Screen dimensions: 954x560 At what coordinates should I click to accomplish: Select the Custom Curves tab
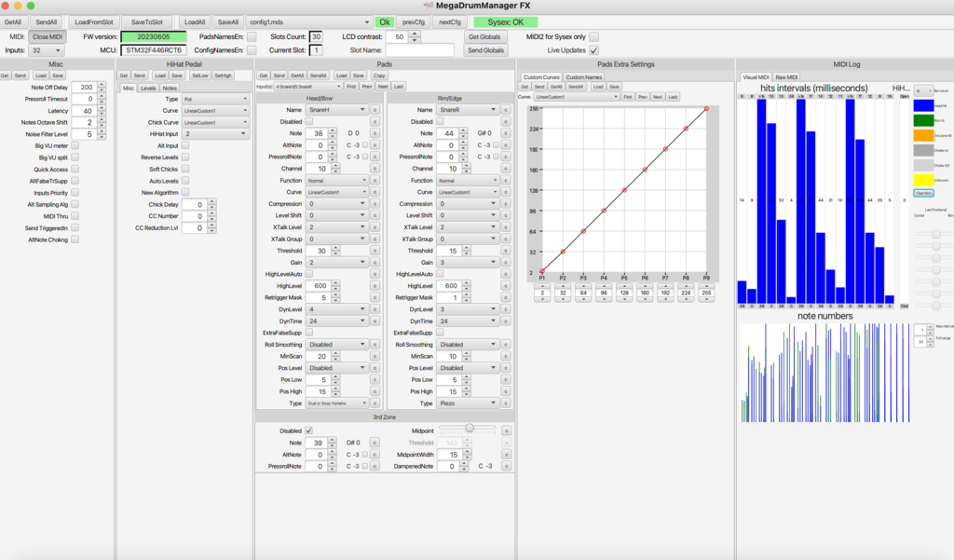point(541,77)
